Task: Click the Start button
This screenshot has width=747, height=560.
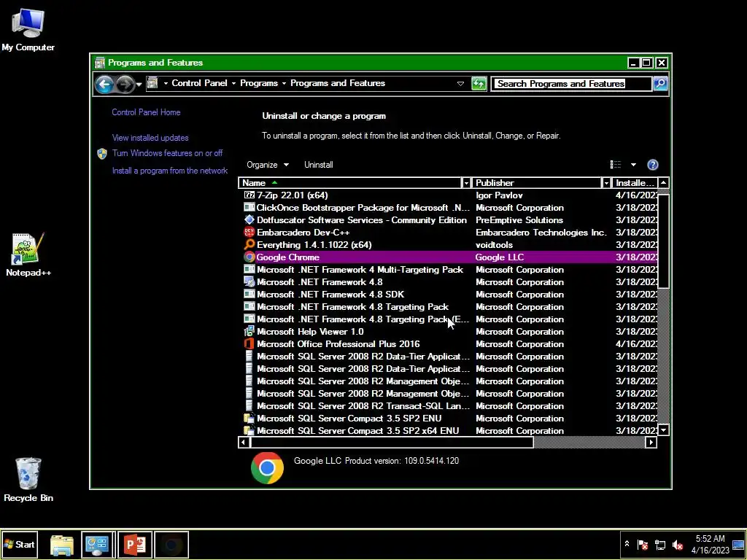Action: point(19,545)
